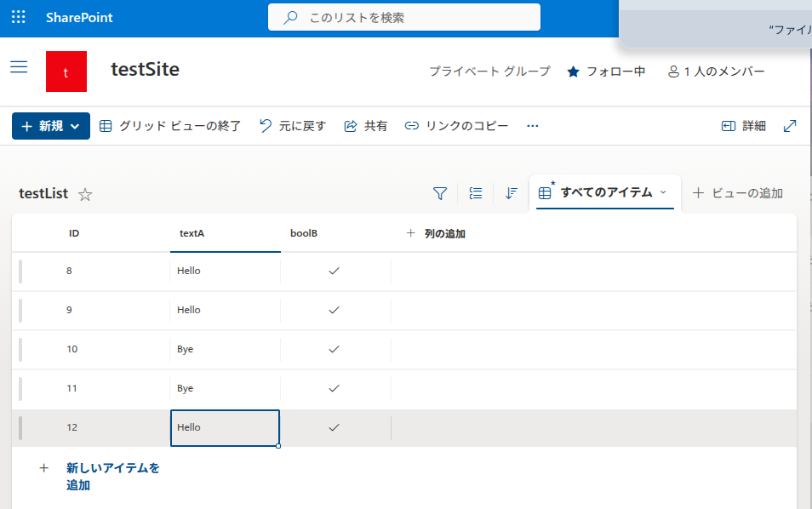Click 元に戻す to undo

pos(293,126)
